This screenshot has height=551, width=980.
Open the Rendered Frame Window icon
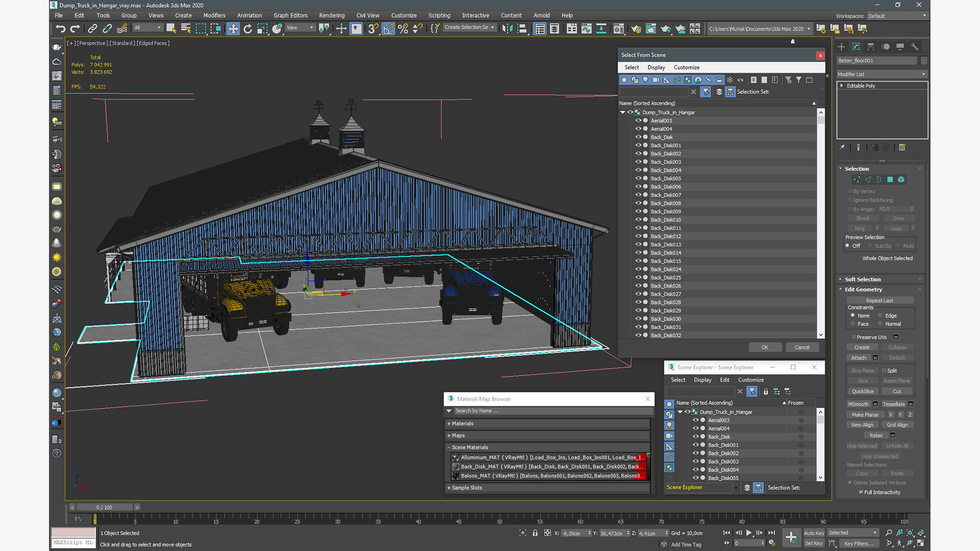651,29
